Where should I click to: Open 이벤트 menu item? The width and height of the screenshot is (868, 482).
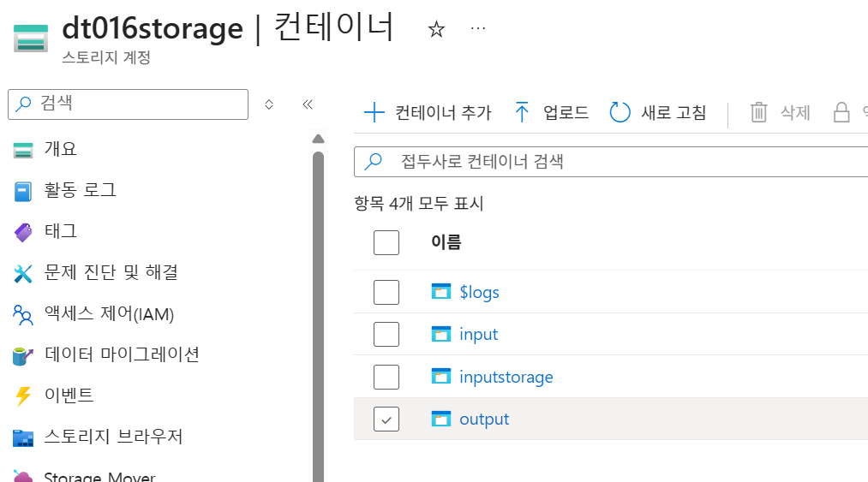point(69,396)
